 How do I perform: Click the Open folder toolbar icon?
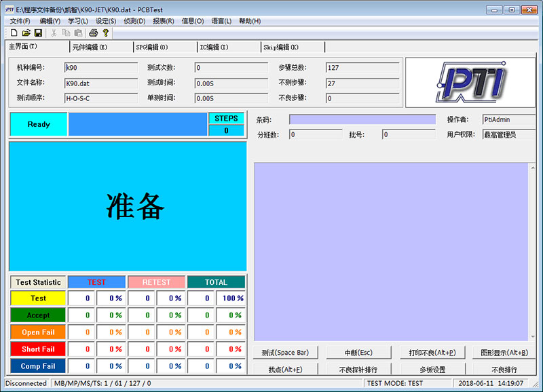[x=26, y=33]
